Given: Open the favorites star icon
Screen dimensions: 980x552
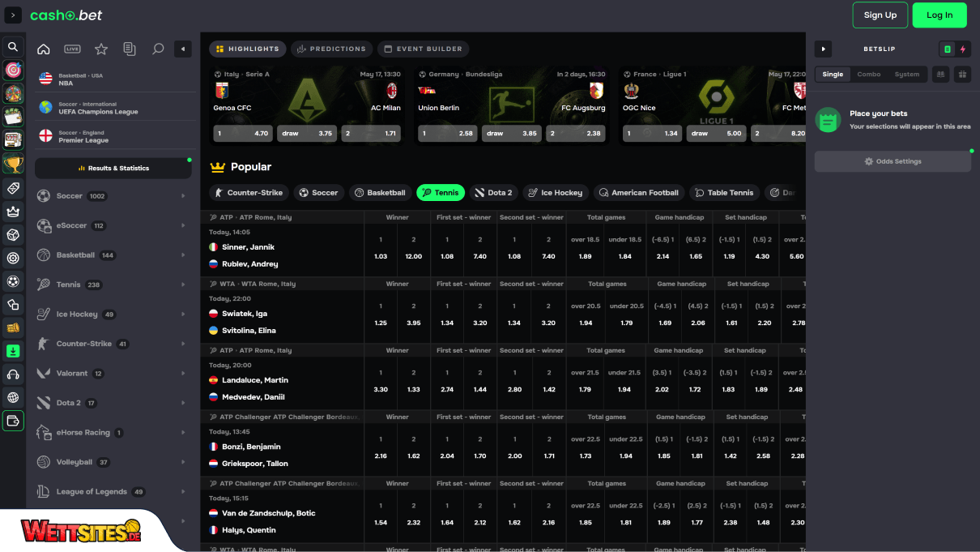Looking at the screenshot, I should tap(101, 49).
